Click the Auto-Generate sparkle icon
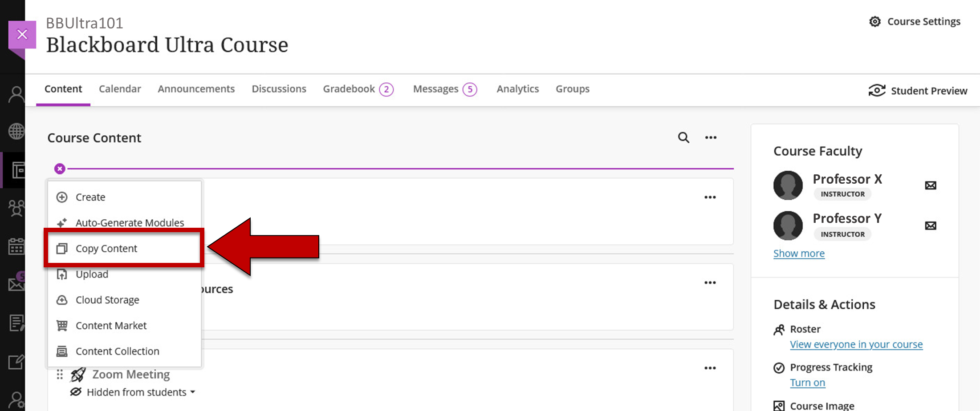Viewport: 980px width, 411px height. [62, 222]
